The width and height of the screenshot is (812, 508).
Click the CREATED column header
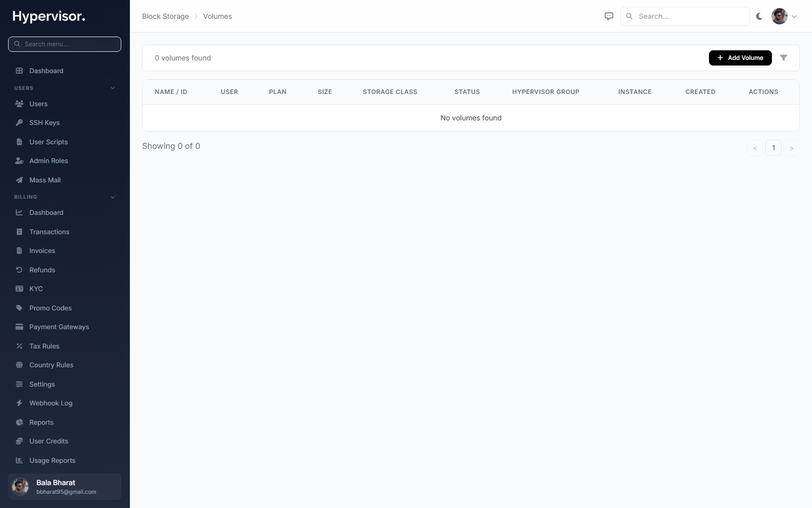tap(700, 92)
